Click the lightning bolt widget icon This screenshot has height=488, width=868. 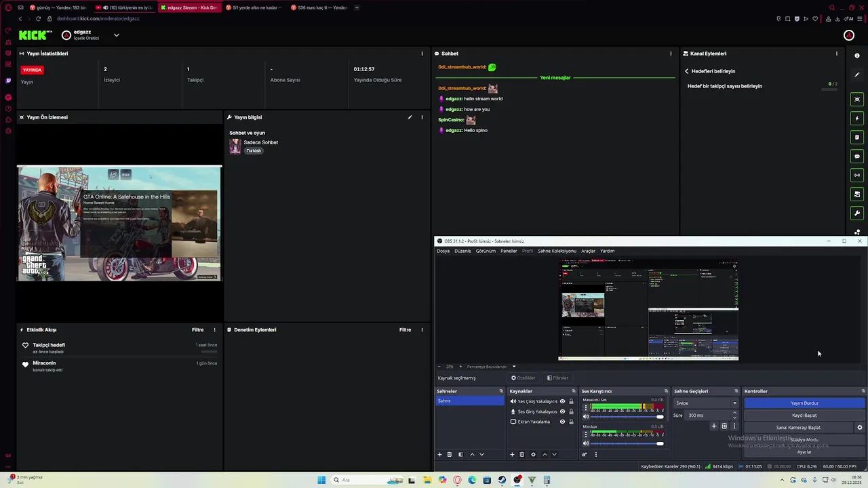[857, 118]
